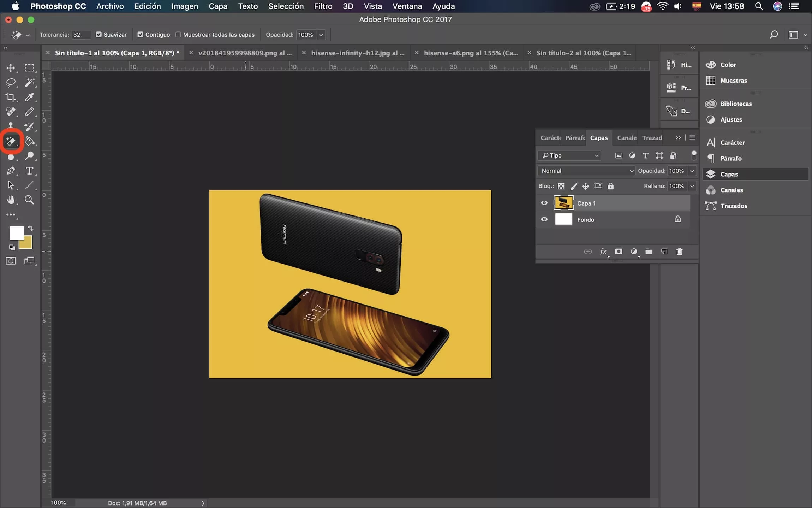The width and height of the screenshot is (812, 508).
Task: Delete layer with trash icon
Action: pyautogui.click(x=679, y=252)
